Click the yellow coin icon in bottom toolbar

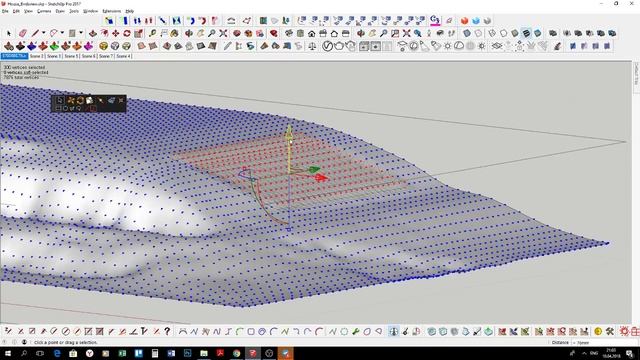tap(598, 331)
